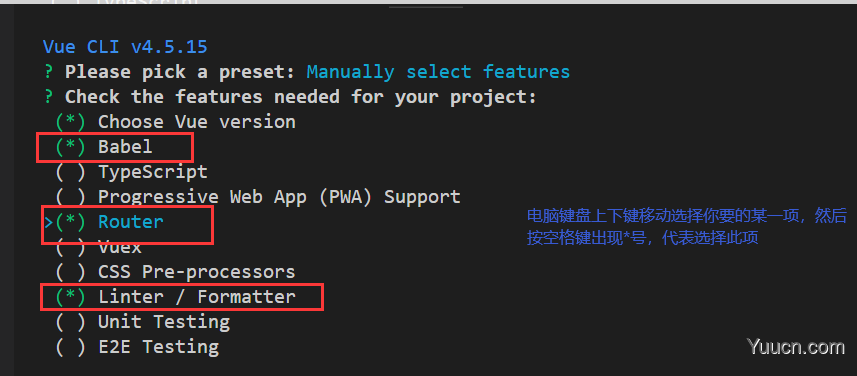Viewport: 857px width, 376px height.
Task: Toggle the Choose Vue version checkbox
Action: [x=71, y=122]
